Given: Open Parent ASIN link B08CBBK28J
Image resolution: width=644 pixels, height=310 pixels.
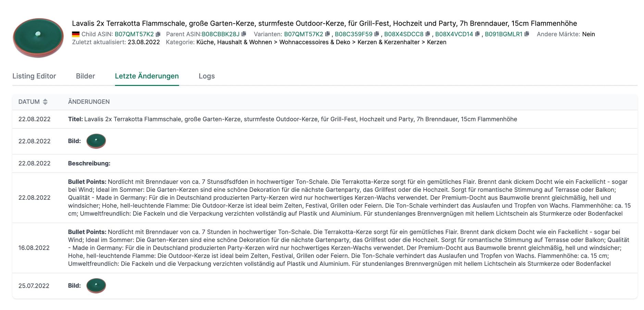Looking at the screenshot, I should click(x=221, y=34).
